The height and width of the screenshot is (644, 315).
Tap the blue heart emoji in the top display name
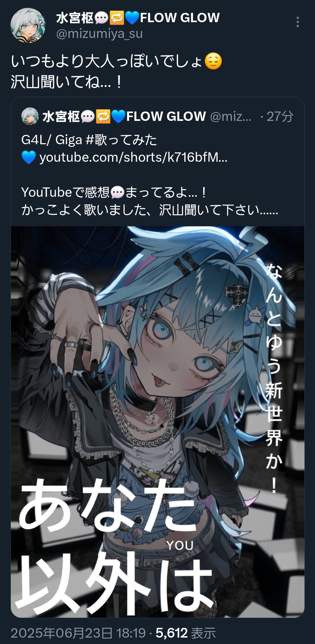pyautogui.click(x=132, y=18)
